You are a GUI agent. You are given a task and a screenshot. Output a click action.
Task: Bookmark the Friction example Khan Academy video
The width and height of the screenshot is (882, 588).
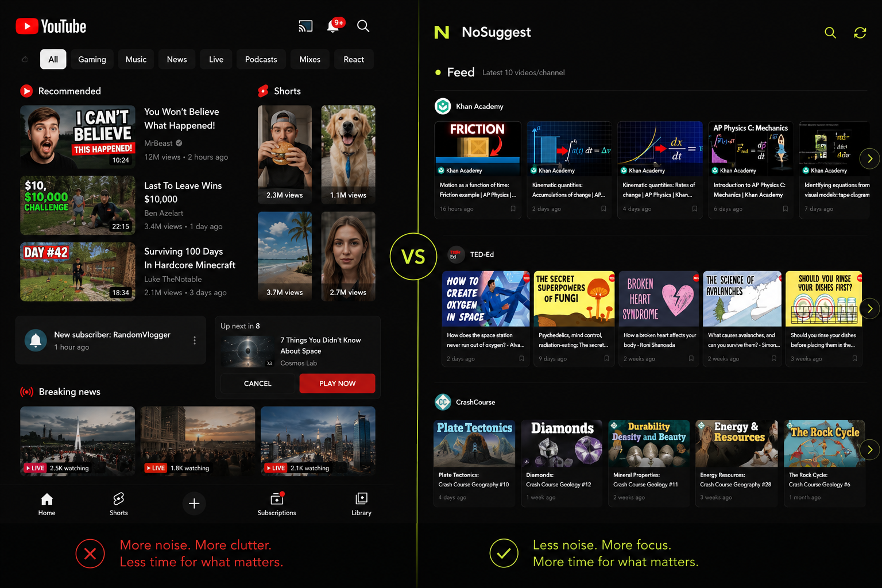[513, 209]
